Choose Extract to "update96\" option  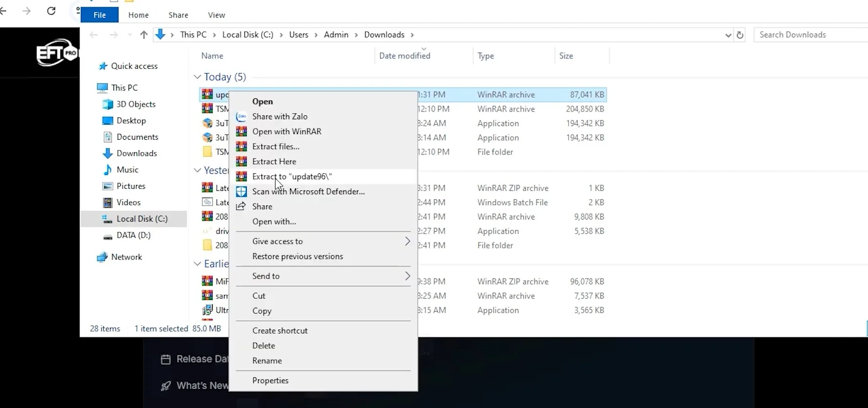[x=323, y=177]
